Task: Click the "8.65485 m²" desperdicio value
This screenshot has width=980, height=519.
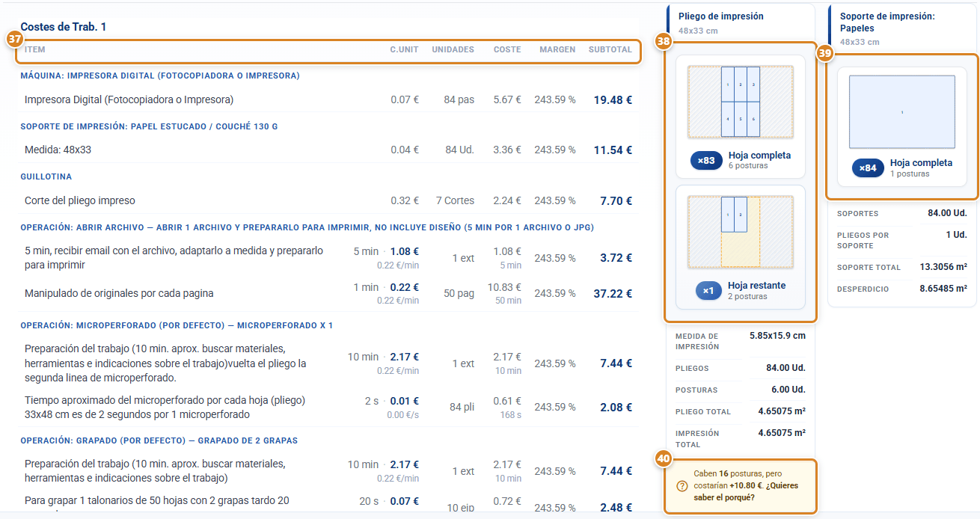Action: click(943, 289)
